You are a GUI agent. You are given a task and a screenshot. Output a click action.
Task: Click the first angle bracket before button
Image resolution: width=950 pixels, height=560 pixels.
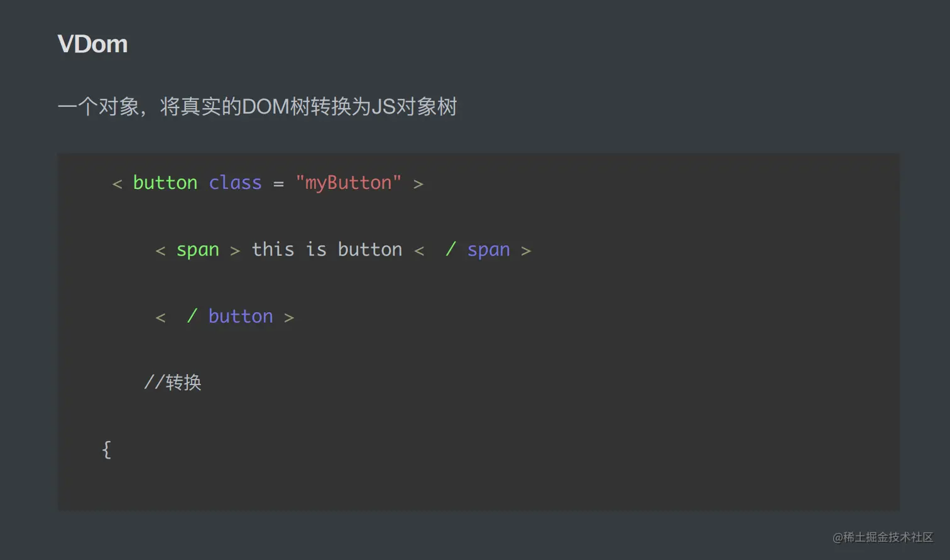tap(117, 184)
